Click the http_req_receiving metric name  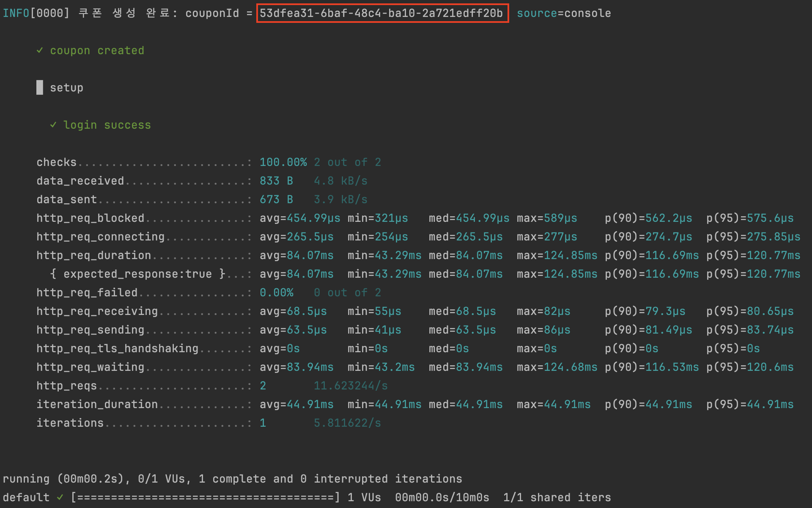pyautogui.click(x=97, y=311)
